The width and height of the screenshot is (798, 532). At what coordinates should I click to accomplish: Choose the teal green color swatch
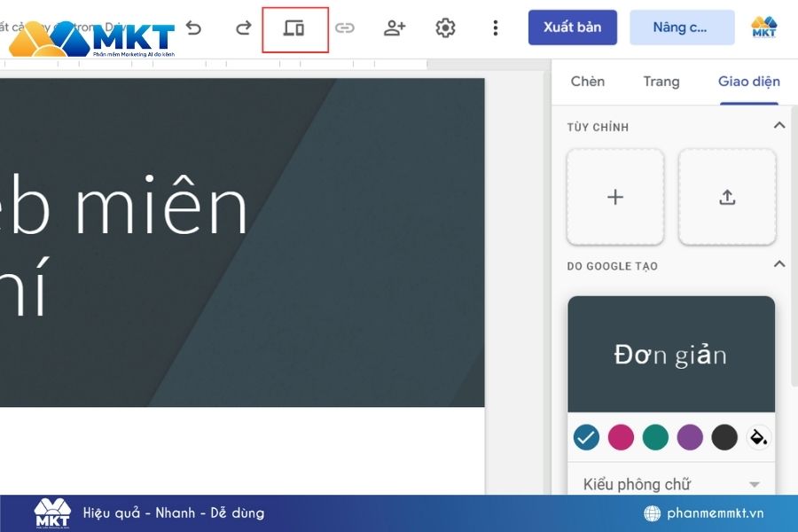[x=655, y=437]
